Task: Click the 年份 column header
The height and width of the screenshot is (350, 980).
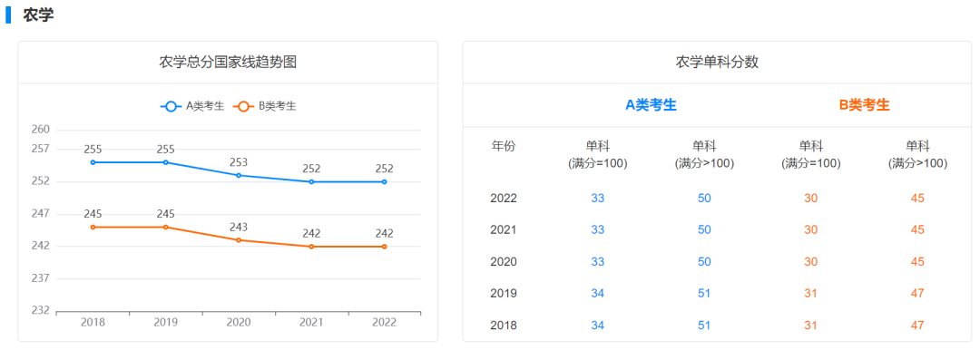Action: tap(503, 146)
